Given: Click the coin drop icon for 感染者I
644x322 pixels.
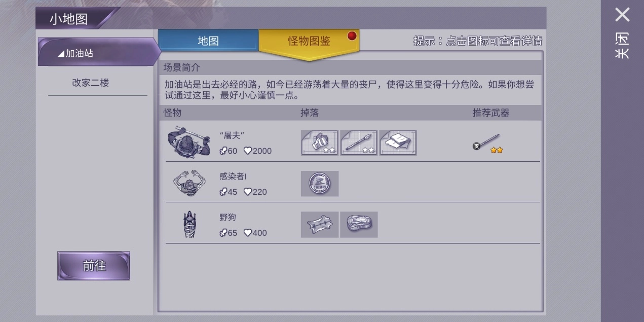Looking at the screenshot, I should (x=320, y=184).
